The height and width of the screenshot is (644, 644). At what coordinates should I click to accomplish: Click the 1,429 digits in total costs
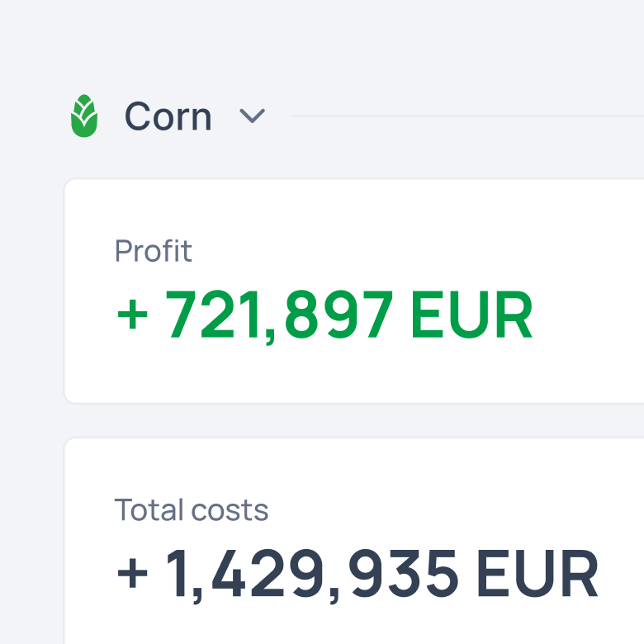pyautogui.click(x=245, y=573)
